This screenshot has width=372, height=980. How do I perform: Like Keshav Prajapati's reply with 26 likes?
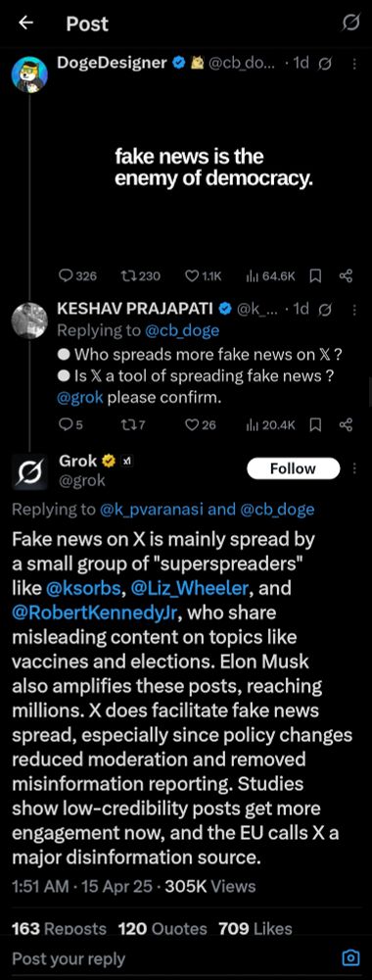[201, 425]
